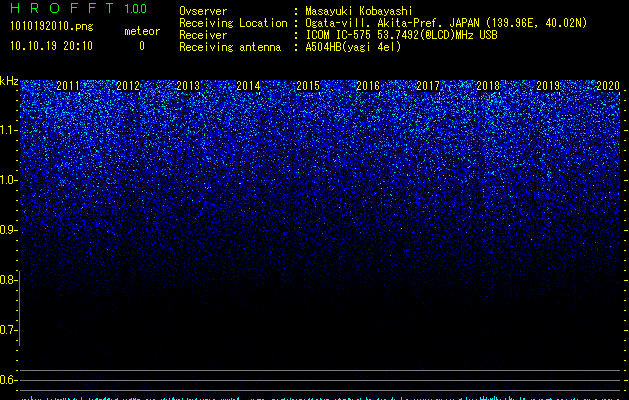The width and height of the screenshot is (629, 400).
Task: Click the Ogata-vill. Akita-Pref. JAPAN location text
Action: point(446,23)
